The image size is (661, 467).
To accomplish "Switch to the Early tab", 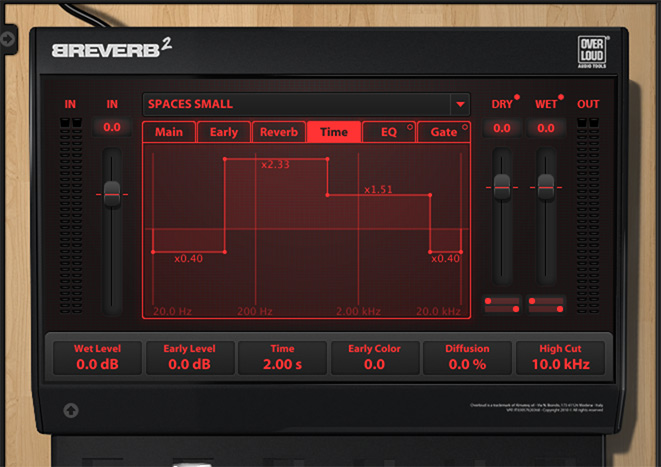I will pos(223,132).
